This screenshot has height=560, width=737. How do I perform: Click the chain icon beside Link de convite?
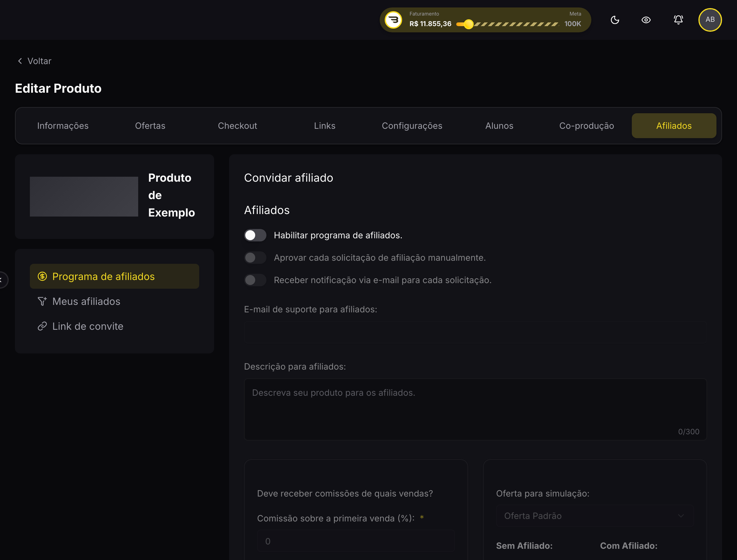pos(42,326)
